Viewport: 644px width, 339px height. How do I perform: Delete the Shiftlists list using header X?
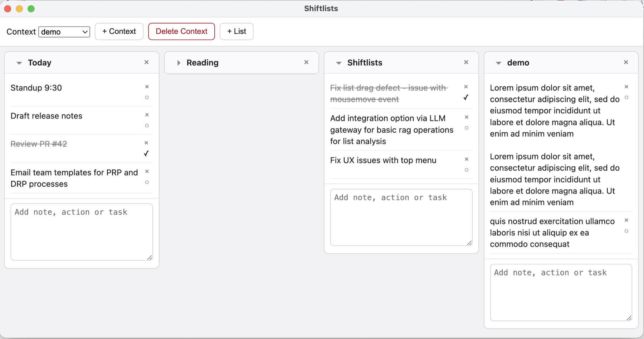tap(466, 62)
